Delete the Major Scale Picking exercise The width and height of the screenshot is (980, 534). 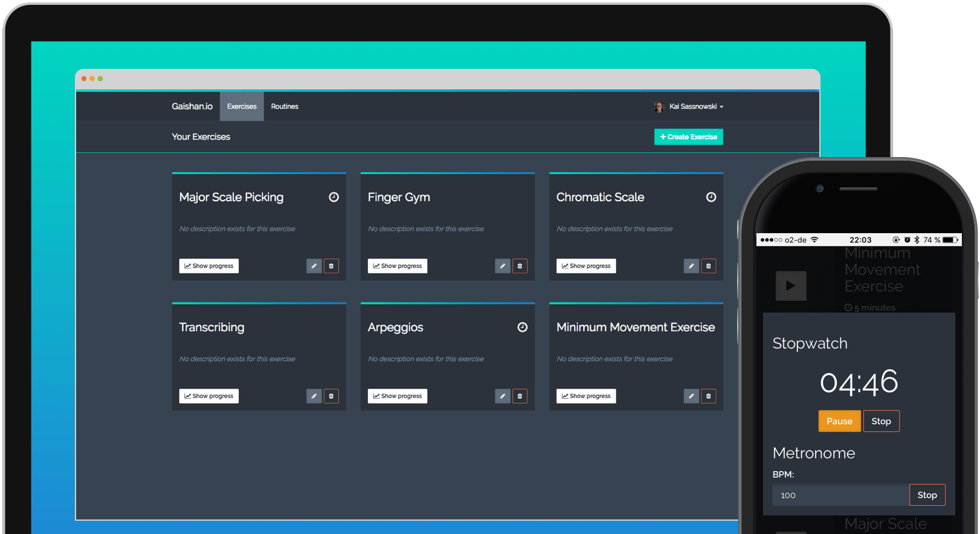point(331,266)
